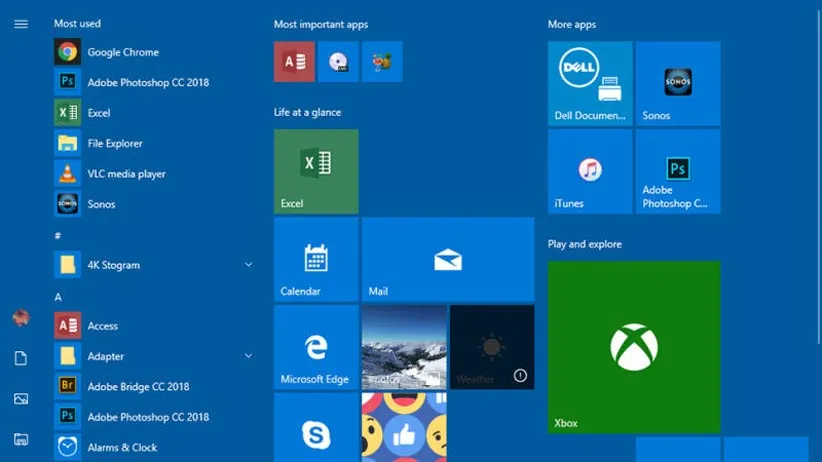Open the Xbox tile

pos(634,347)
